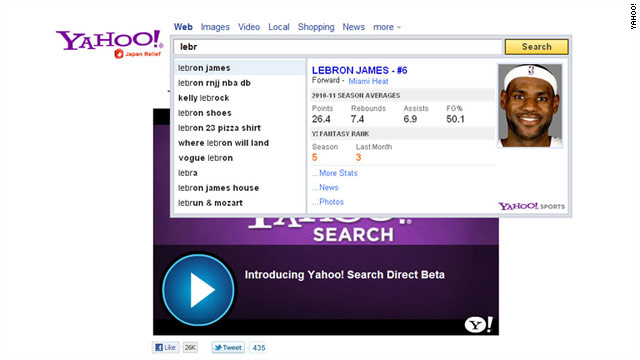Select the Shopping search tab

(316, 27)
